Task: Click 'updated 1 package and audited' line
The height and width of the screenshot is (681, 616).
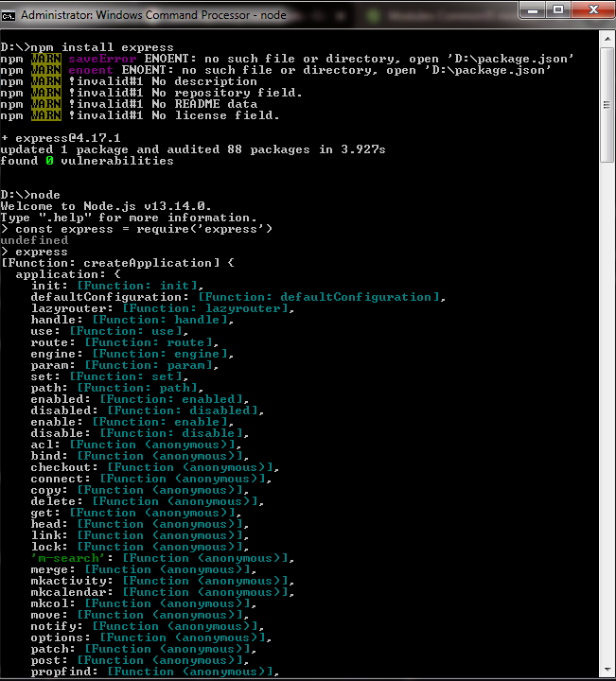Action: [x=193, y=149]
